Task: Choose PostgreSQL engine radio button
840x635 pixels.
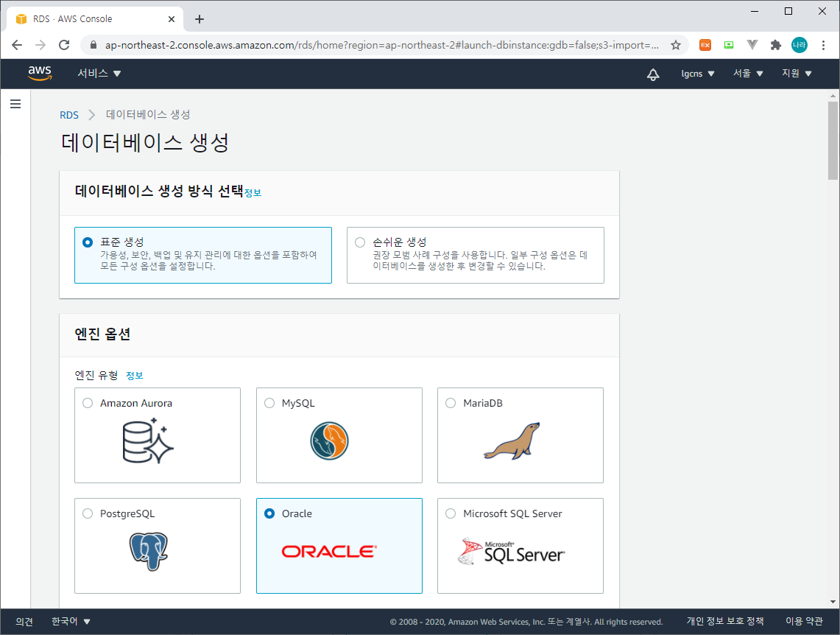Action: 88,513
